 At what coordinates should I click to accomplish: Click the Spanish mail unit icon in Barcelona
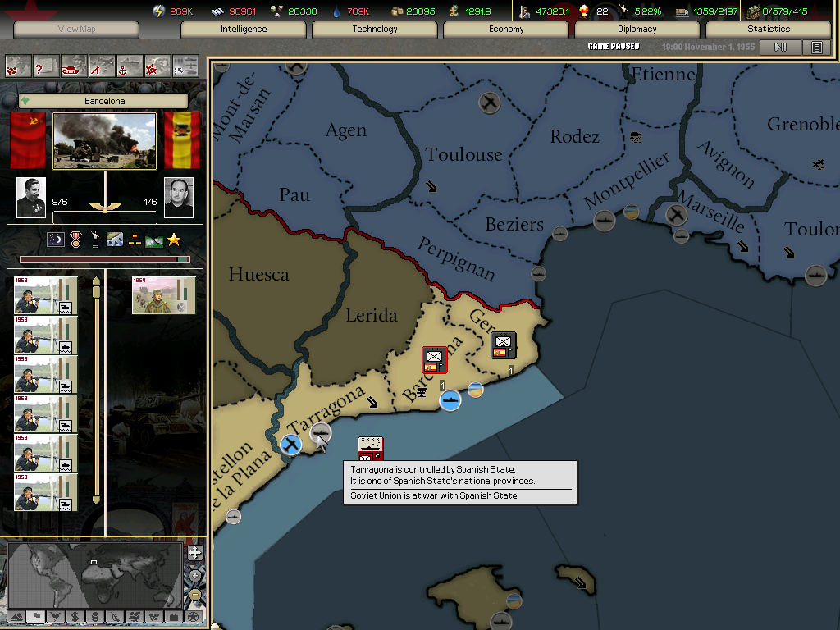tap(435, 359)
